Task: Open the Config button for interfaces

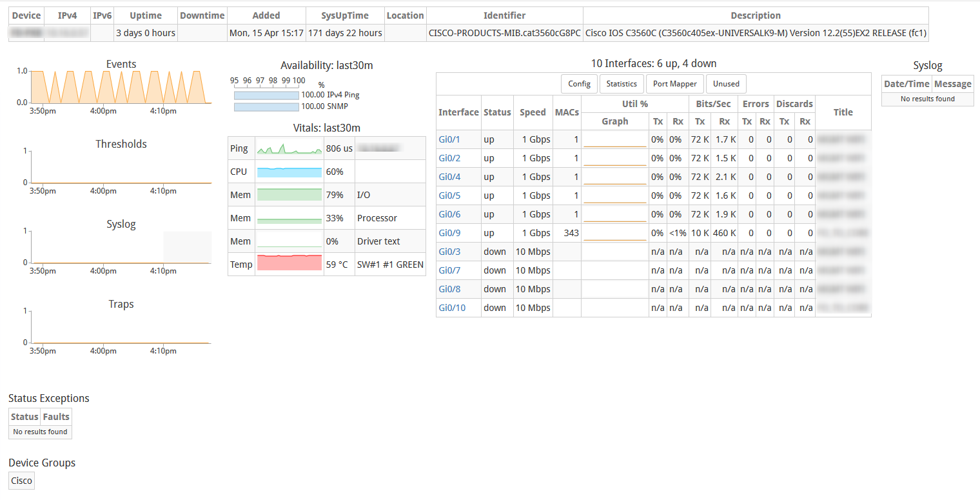Action: coord(579,84)
